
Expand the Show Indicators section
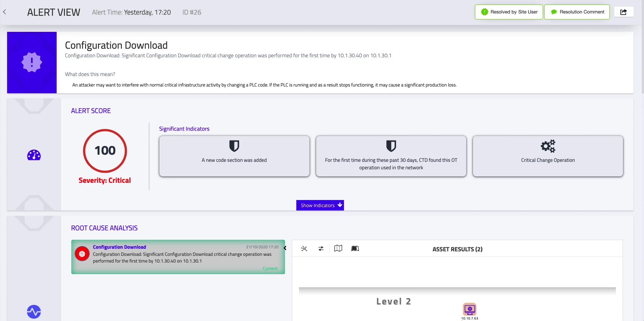[320, 205]
